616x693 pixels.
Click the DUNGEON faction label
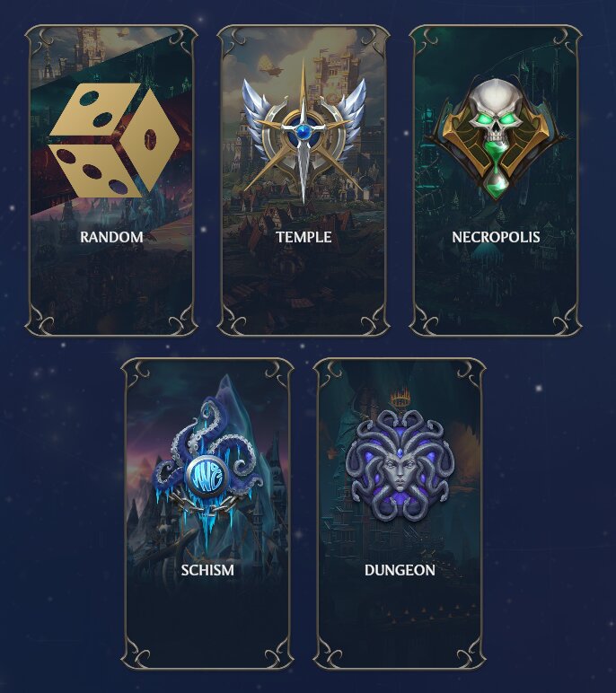(x=400, y=570)
